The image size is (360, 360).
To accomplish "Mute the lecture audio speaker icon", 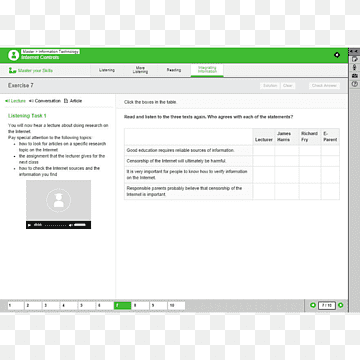I will (x=71, y=225).
